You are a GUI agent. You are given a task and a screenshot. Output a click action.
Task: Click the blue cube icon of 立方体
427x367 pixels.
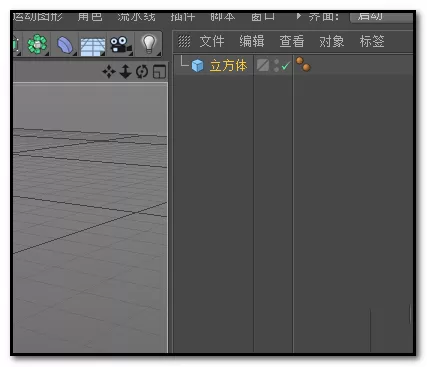[198, 65]
